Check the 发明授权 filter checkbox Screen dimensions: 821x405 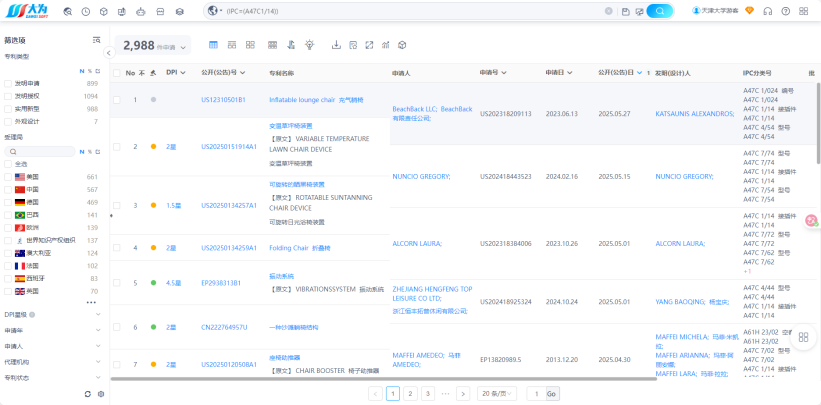click(8, 96)
